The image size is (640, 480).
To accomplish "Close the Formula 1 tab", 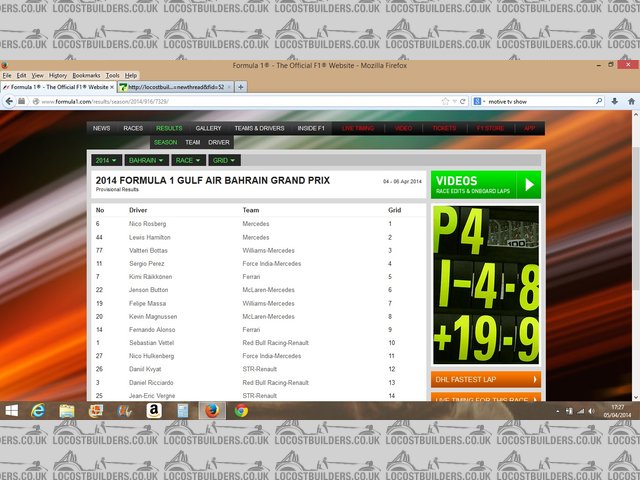I will coord(112,87).
